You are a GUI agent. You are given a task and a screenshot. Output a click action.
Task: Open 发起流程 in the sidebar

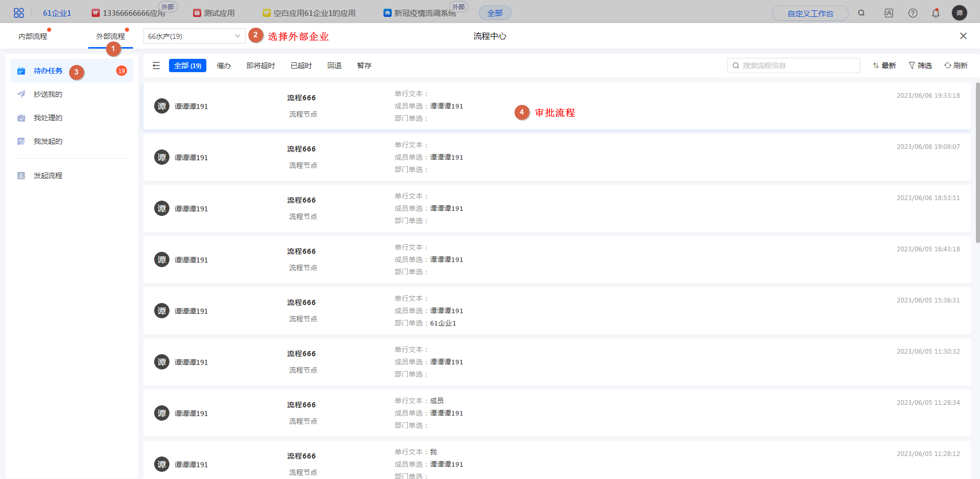(x=48, y=176)
